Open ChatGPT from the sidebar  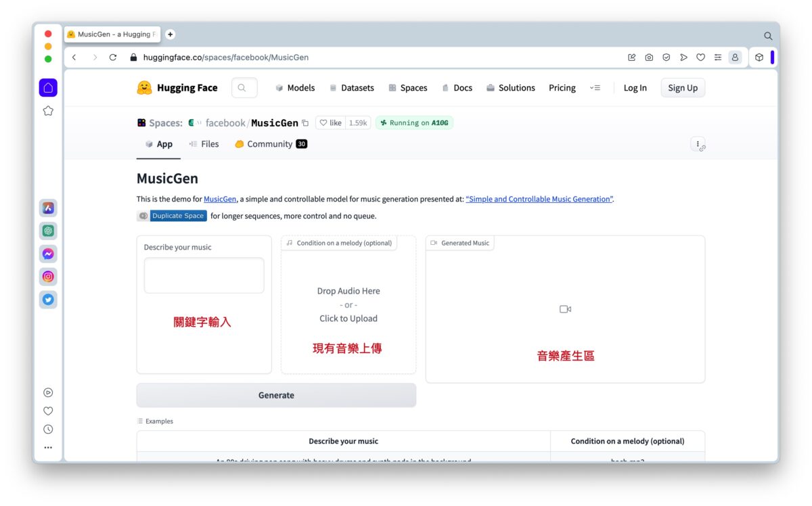coord(48,231)
